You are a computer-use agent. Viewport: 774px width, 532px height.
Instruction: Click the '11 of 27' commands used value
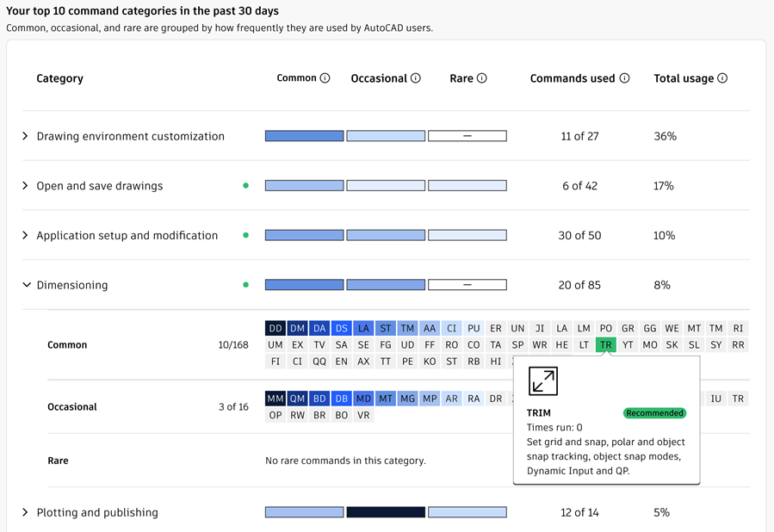[x=579, y=136]
